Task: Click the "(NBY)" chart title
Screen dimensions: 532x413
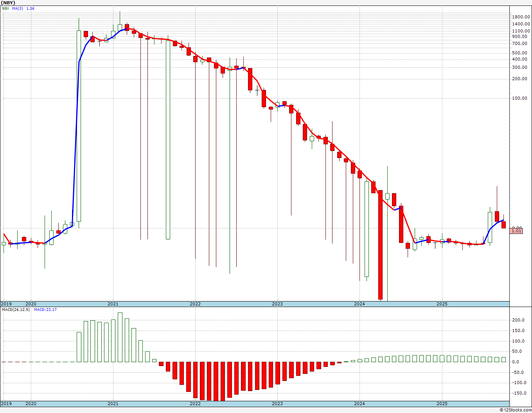Action: click(8, 3)
